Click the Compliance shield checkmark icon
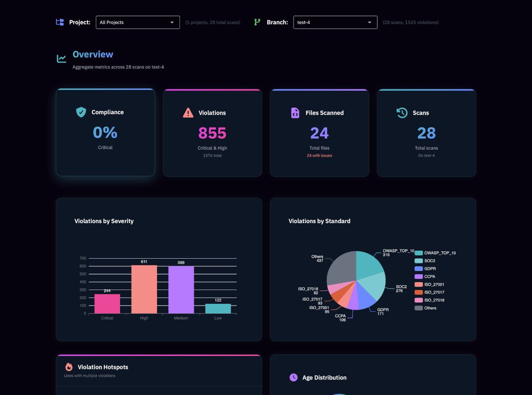This screenshot has height=395, width=532. click(81, 112)
